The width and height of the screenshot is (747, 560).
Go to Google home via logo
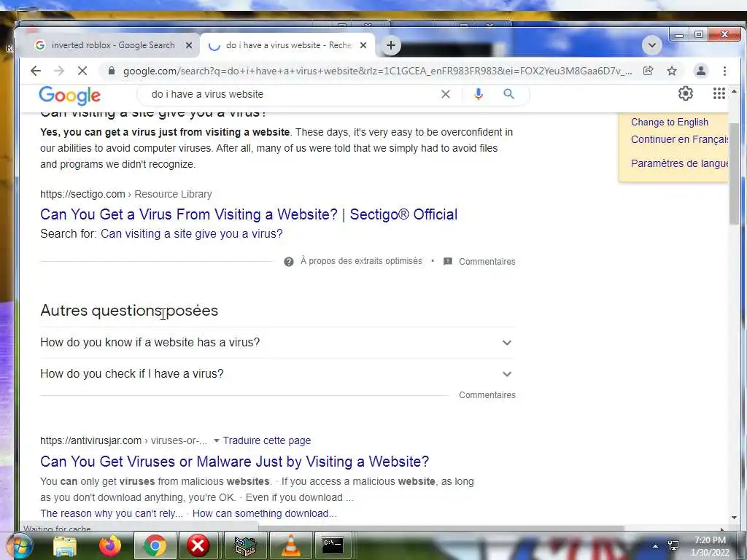coord(69,96)
